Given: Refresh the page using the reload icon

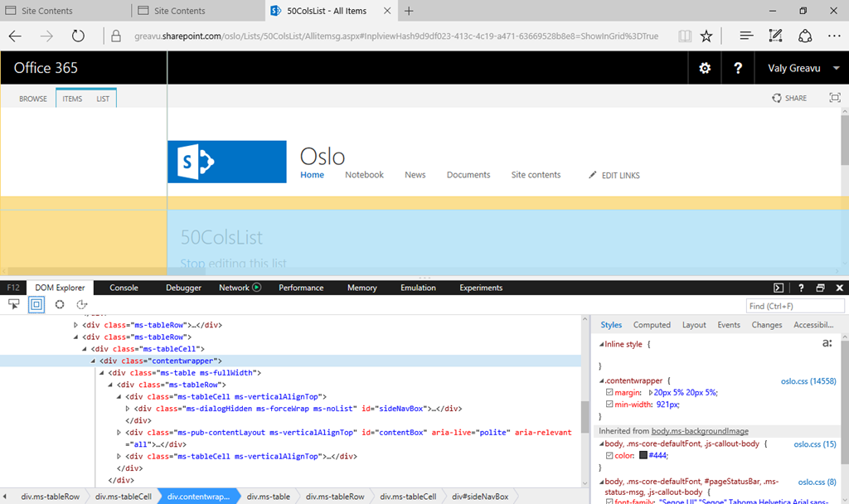Looking at the screenshot, I should coord(78,36).
